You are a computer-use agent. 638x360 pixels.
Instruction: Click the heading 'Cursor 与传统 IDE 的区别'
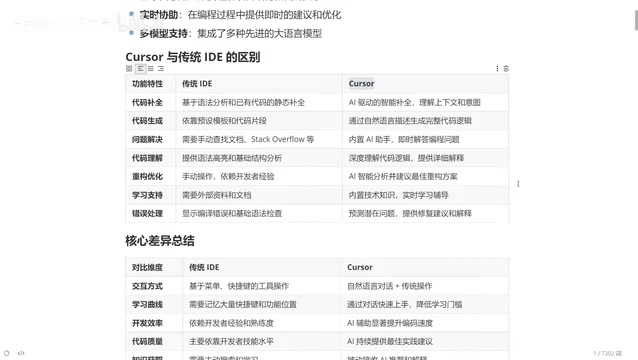pos(193,57)
